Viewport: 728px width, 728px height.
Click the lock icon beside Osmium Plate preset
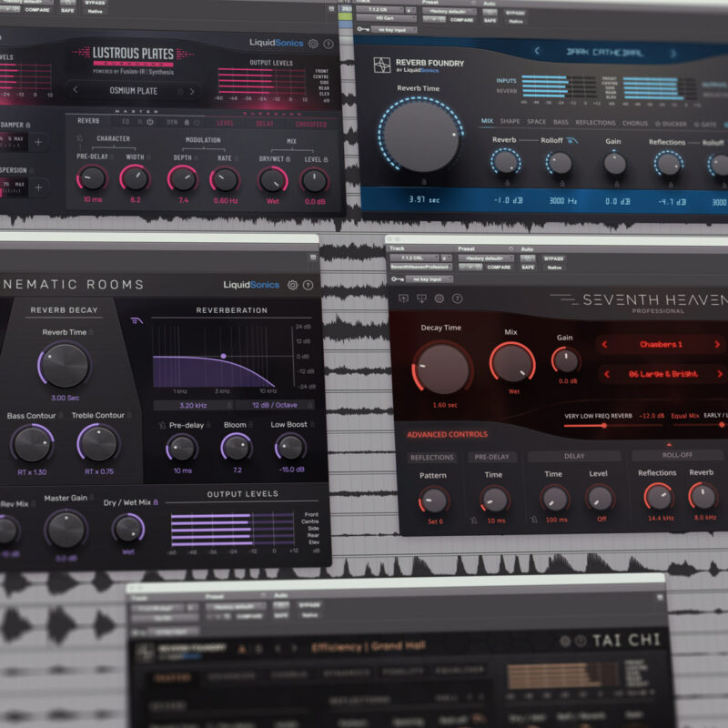pyautogui.click(x=180, y=92)
